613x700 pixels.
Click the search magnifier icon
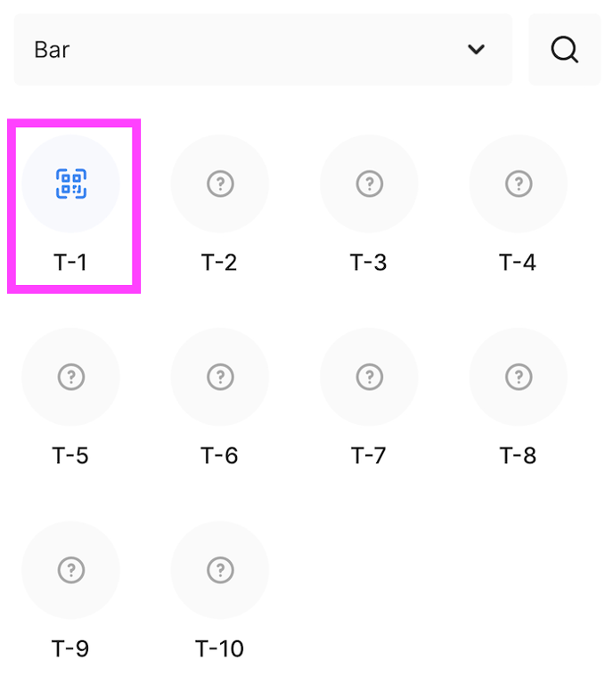[x=564, y=50]
